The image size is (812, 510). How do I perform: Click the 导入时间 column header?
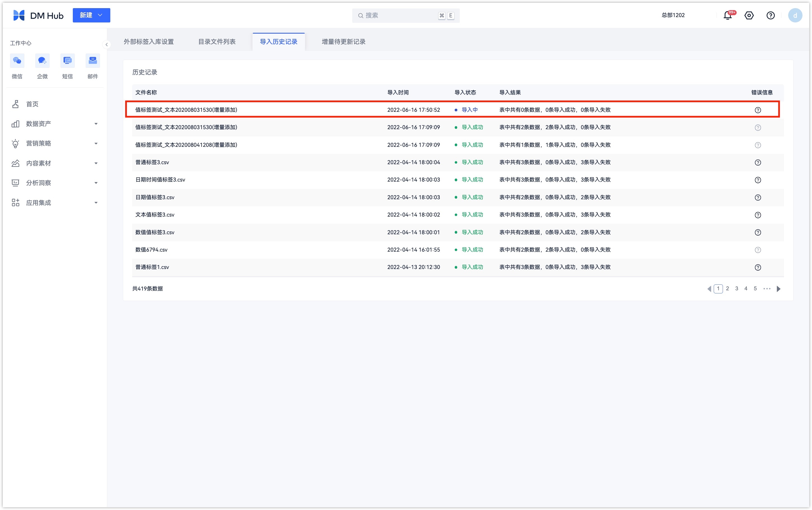tap(398, 92)
